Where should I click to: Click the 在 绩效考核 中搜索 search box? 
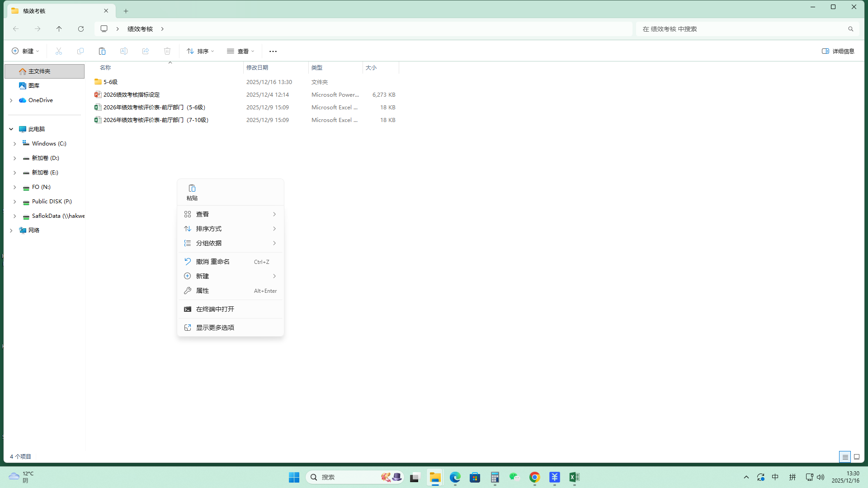tap(741, 29)
